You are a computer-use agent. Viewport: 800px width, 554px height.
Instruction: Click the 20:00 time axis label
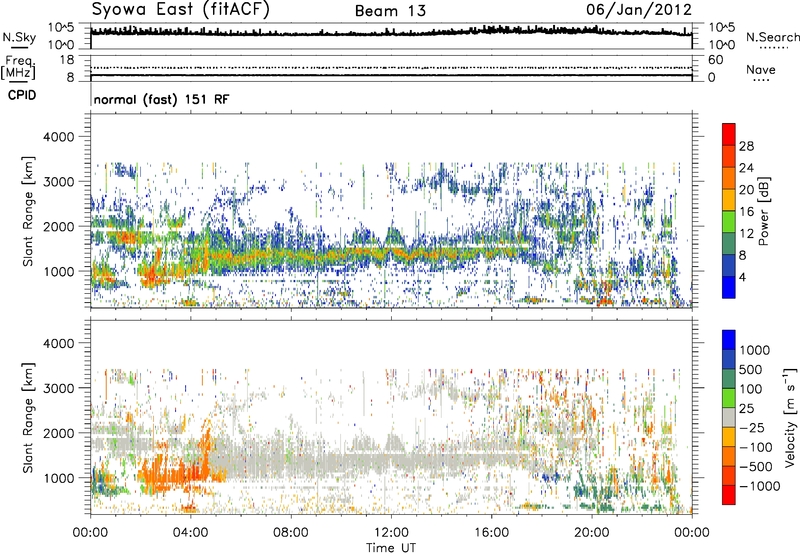click(x=591, y=533)
